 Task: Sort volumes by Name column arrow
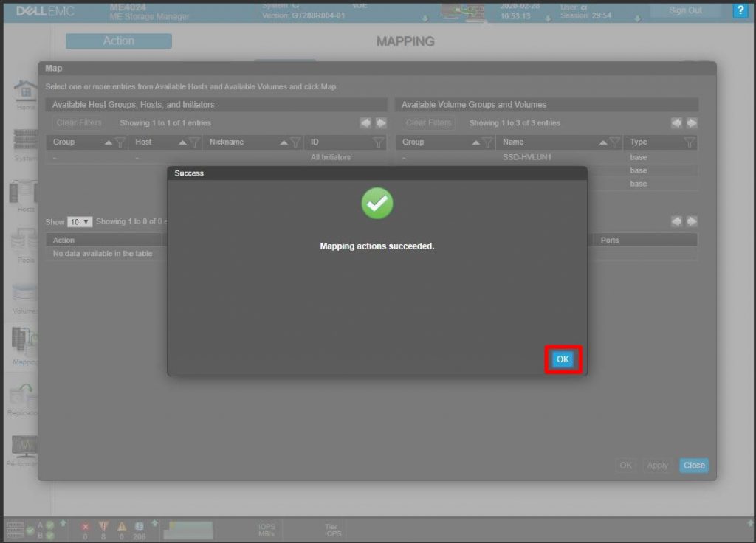[x=602, y=142]
